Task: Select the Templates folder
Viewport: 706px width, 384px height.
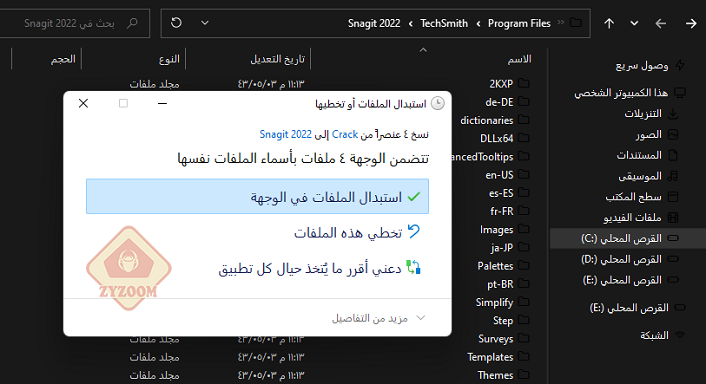Action: click(490, 357)
